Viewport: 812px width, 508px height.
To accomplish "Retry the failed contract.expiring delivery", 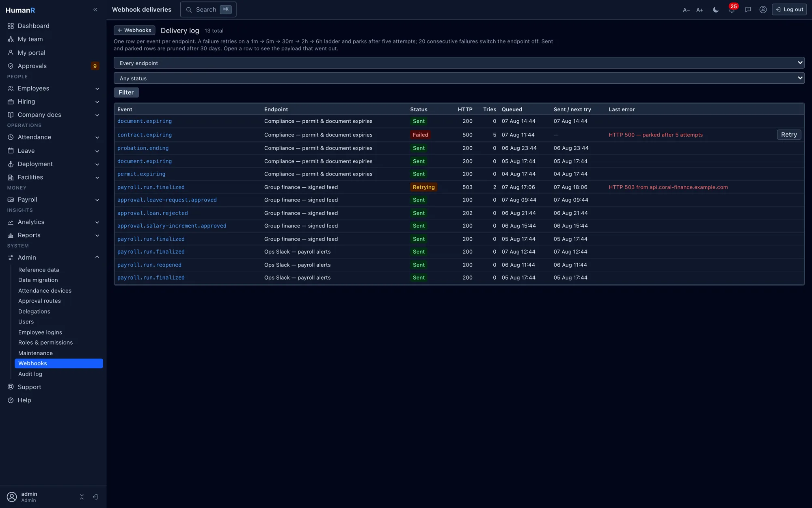I will click(x=789, y=135).
